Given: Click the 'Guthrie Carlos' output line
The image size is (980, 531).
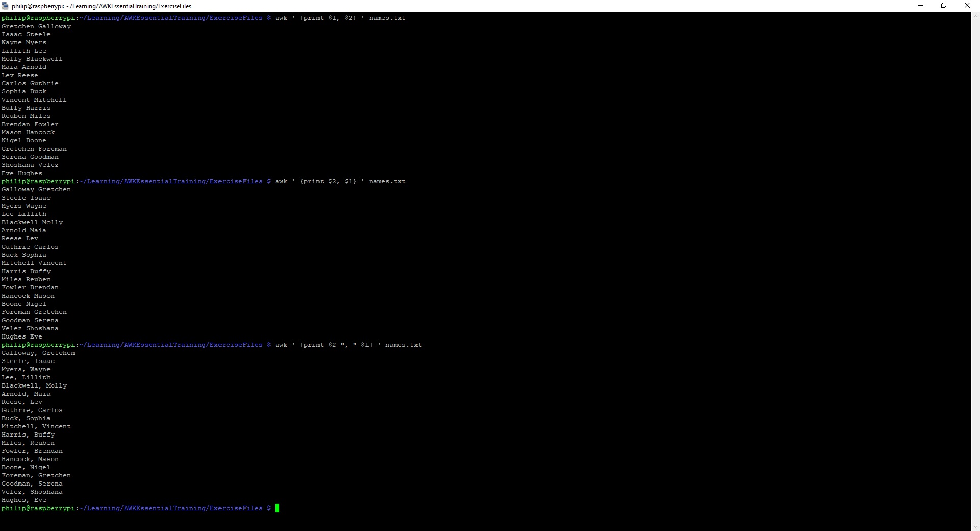Looking at the screenshot, I should coord(30,247).
